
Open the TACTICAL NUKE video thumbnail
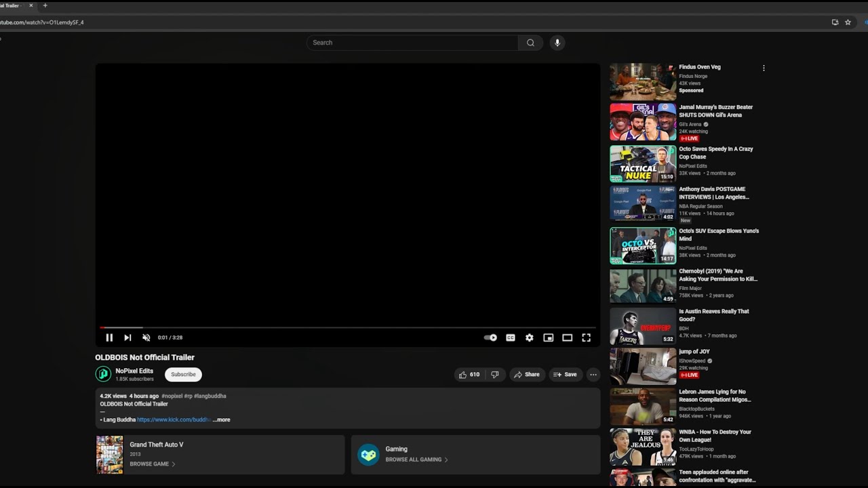tap(643, 164)
